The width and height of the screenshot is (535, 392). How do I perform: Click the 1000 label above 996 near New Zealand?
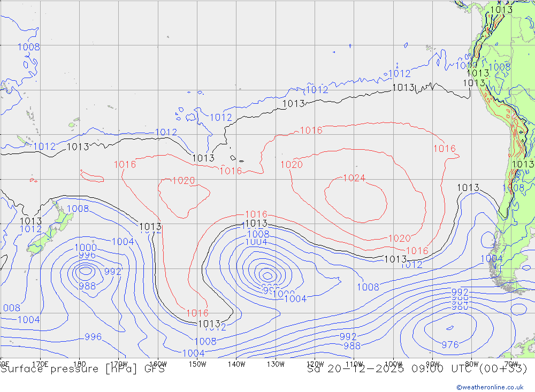pos(86,248)
